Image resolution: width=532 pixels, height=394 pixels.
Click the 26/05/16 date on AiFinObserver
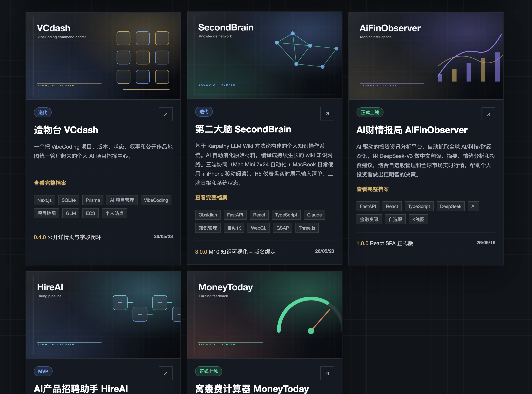point(486,242)
